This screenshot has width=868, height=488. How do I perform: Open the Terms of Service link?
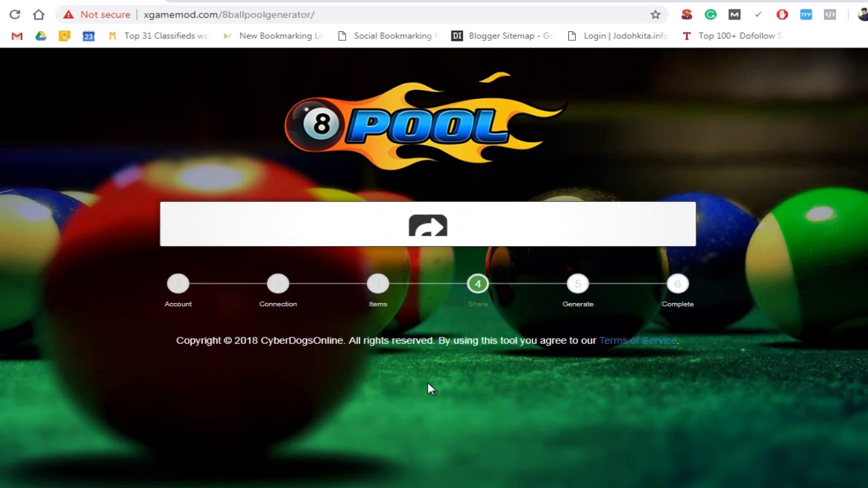tap(637, 340)
